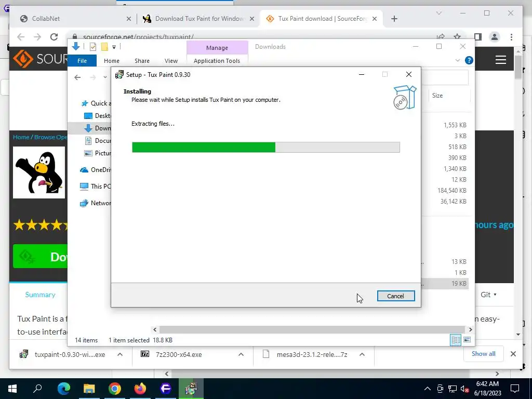
Task: Open 7z2300-x64.exe download options arrow
Action: [x=241, y=354]
